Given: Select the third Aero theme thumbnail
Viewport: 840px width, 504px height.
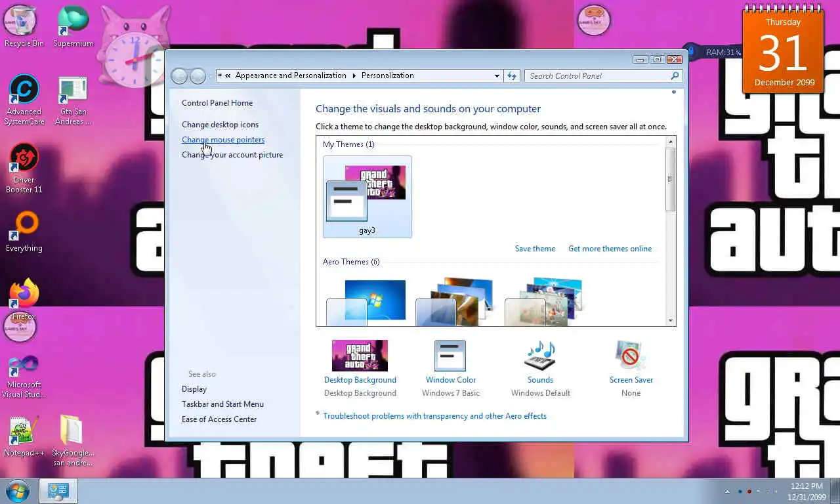Looking at the screenshot, I should pyautogui.click(x=543, y=302).
